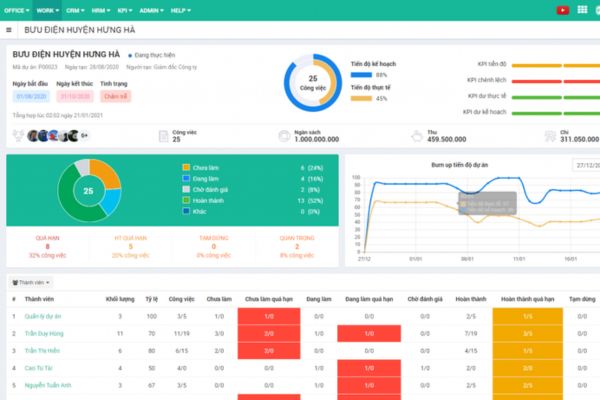Click the Ngân sách budget icon
This screenshot has height=400, width=600.
pyautogui.click(x=284, y=136)
